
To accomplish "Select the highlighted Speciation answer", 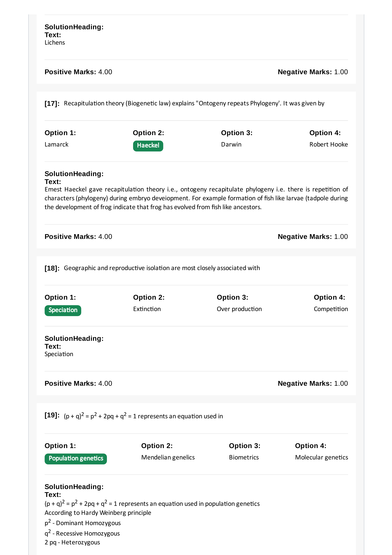I will pos(63,310).
